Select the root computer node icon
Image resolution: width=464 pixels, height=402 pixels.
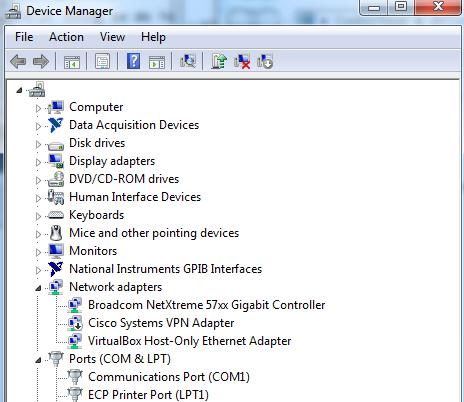(37, 89)
